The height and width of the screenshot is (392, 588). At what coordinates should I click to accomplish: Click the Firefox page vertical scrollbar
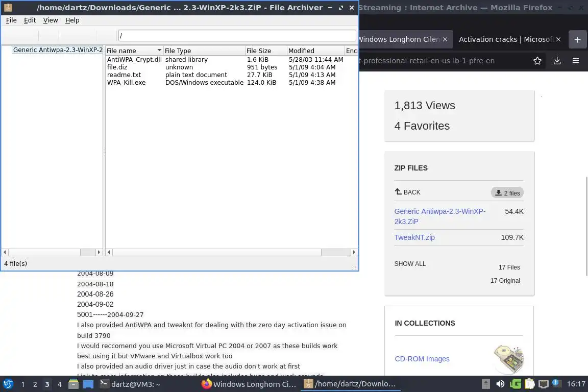pyautogui.click(x=586, y=226)
